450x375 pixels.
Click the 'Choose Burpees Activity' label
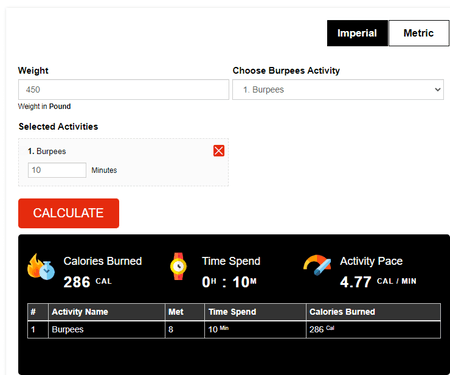[x=286, y=71]
